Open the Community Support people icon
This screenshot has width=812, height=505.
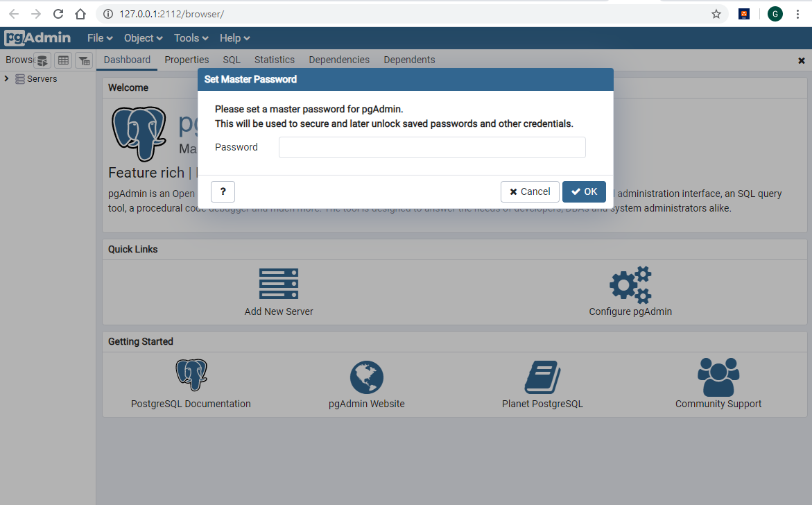[718, 377]
